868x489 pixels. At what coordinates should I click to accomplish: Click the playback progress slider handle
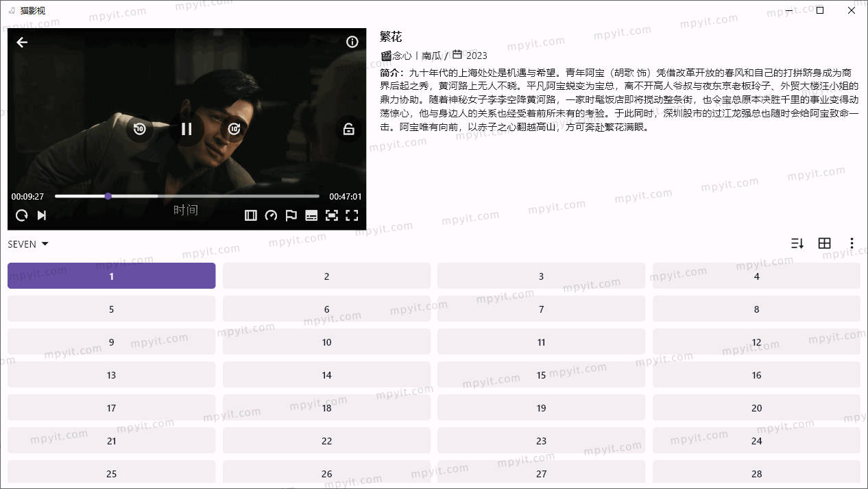tap(108, 196)
